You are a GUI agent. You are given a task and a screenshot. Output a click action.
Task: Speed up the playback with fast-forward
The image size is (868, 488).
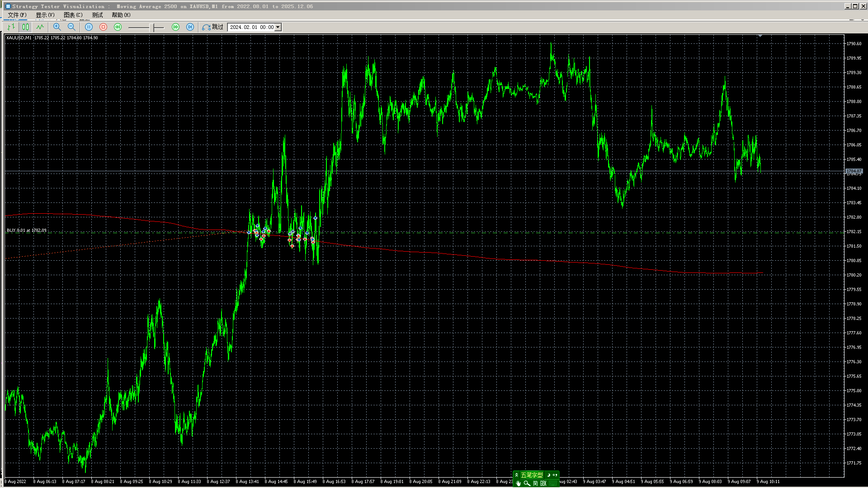[x=175, y=27]
